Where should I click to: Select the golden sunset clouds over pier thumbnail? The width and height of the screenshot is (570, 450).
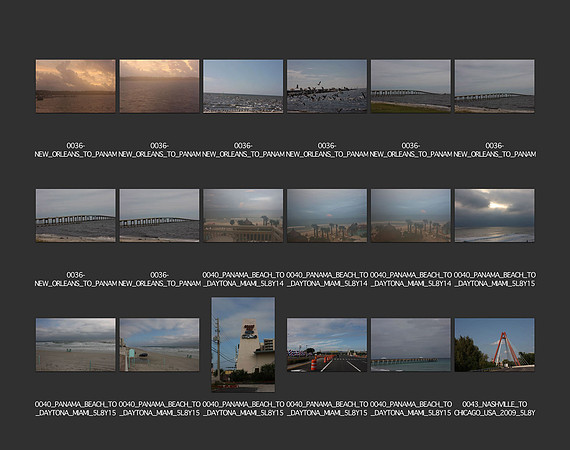(x=76, y=86)
